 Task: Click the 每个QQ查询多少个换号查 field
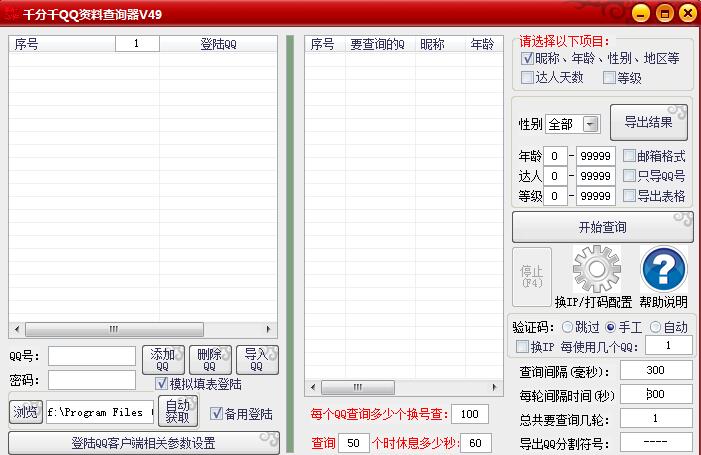470,414
